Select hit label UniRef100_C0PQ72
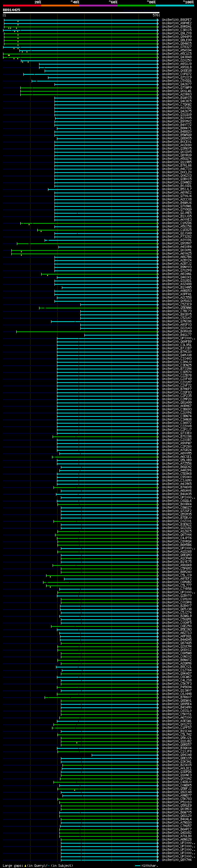 coord(177,74)
